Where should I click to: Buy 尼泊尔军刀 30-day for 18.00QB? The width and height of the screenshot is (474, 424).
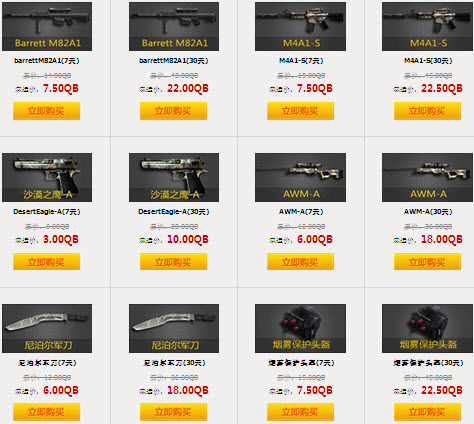[x=173, y=412]
